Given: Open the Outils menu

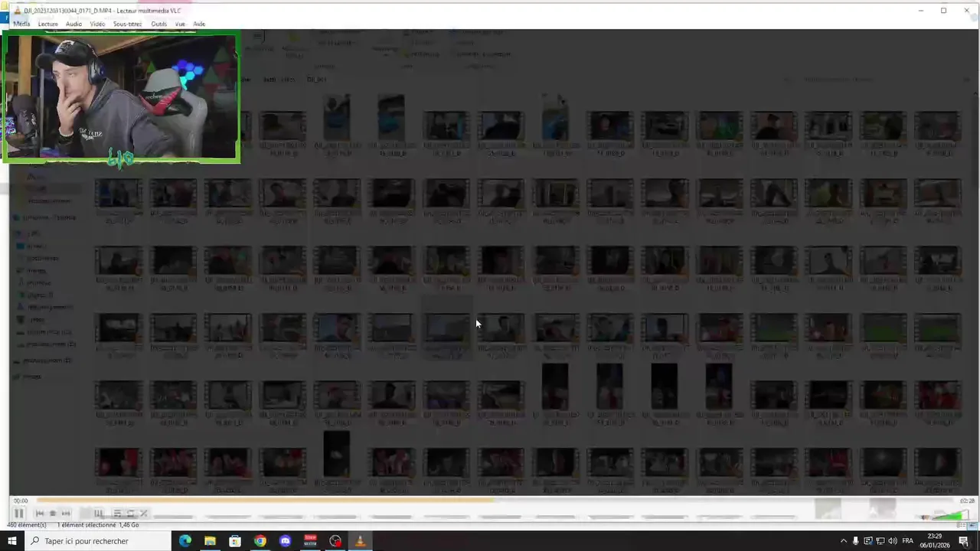Looking at the screenshot, I should (158, 24).
